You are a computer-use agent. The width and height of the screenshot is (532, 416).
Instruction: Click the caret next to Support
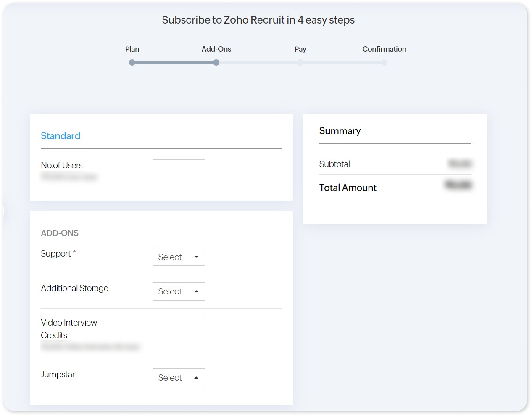(x=75, y=252)
